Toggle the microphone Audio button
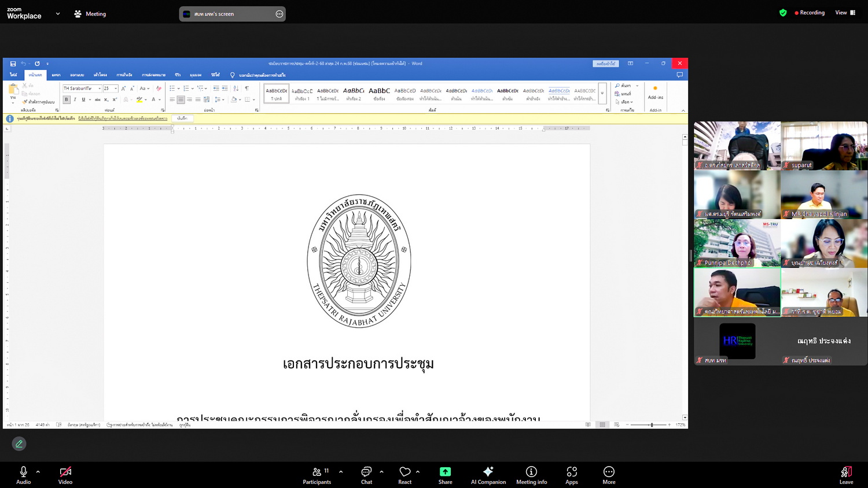868x488 pixels. (24, 475)
